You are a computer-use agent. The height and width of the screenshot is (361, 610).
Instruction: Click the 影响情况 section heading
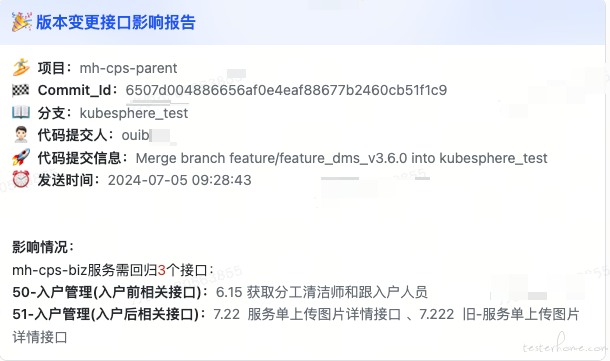pos(40,247)
